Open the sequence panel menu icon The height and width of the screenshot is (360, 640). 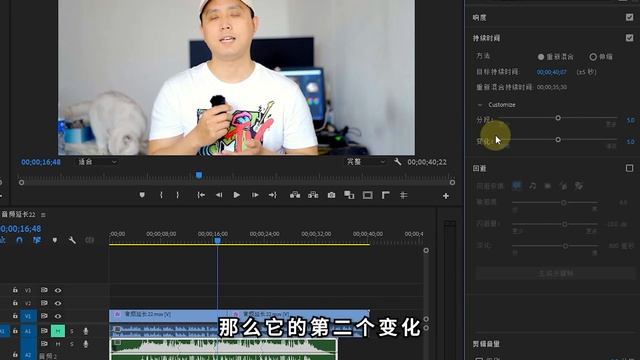click(x=43, y=215)
